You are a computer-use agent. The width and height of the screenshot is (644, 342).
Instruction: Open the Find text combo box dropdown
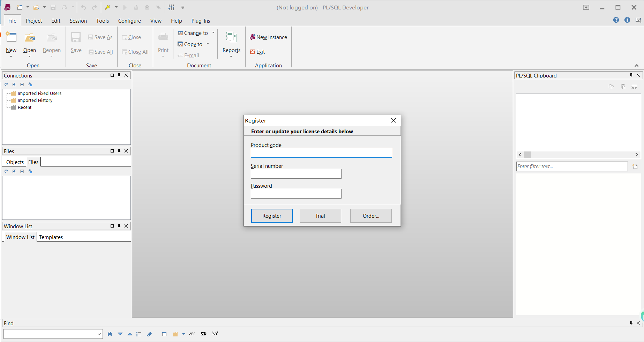click(x=99, y=334)
